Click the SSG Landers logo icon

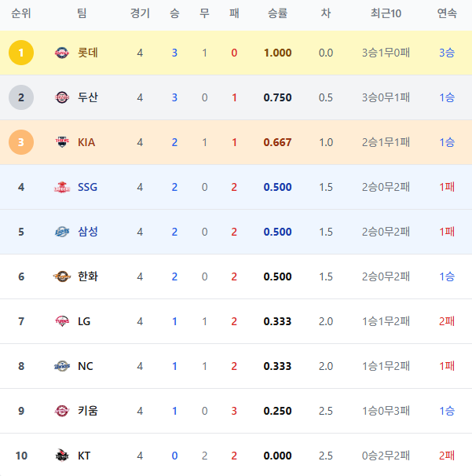pos(62,187)
